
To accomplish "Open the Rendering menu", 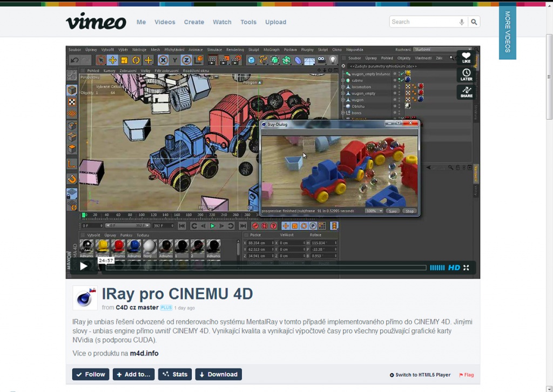I will (235, 50).
